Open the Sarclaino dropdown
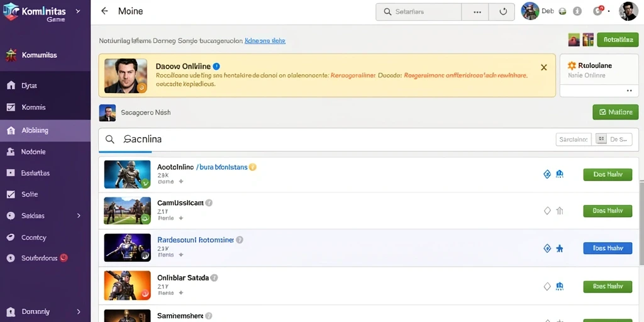 click(x=574, y=139)
